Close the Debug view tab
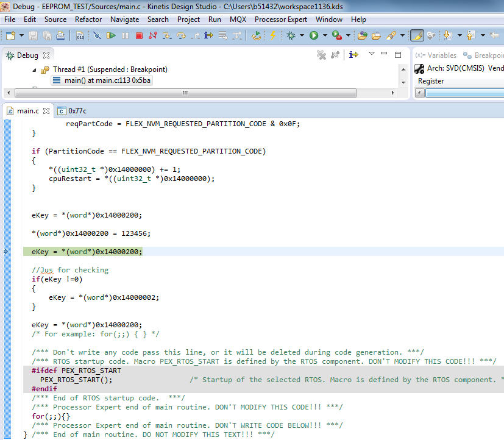This screenshot has width=504, height=440. [46, 55]
